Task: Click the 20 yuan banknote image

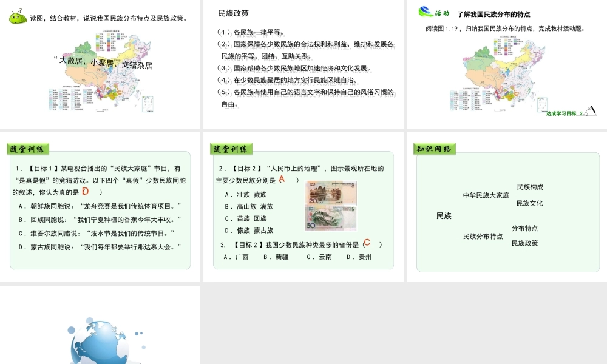Action: 331,193
